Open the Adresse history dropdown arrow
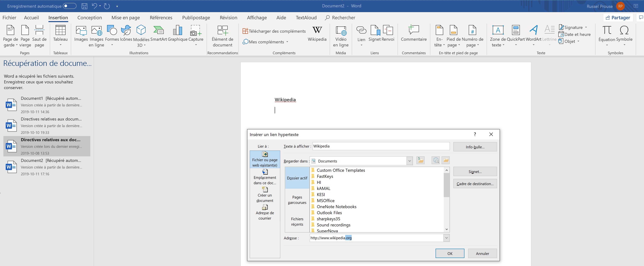This screenshot has height=266, width=644. [446, 238]
